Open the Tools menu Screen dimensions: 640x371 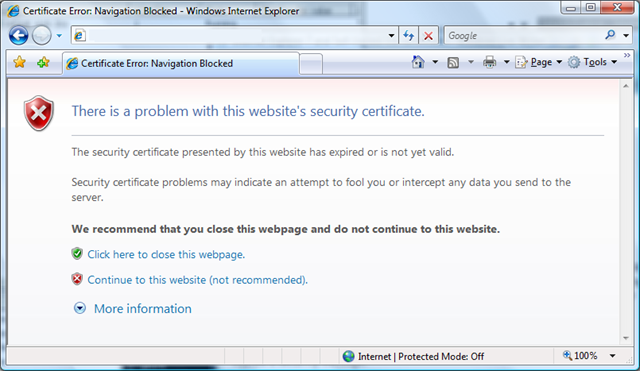coord(592,62)
